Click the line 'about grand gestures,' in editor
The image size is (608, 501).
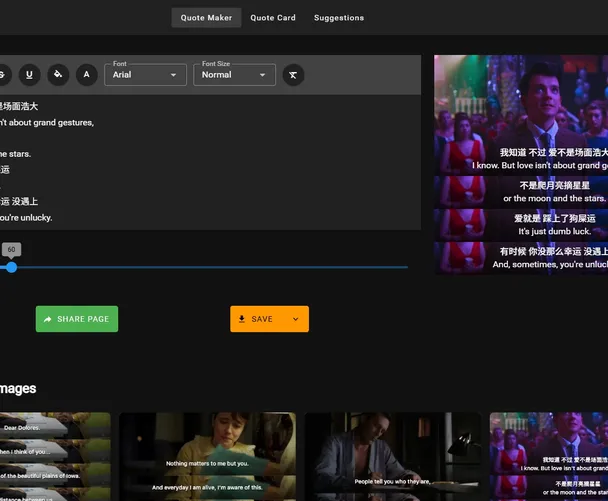coord(47,123)
